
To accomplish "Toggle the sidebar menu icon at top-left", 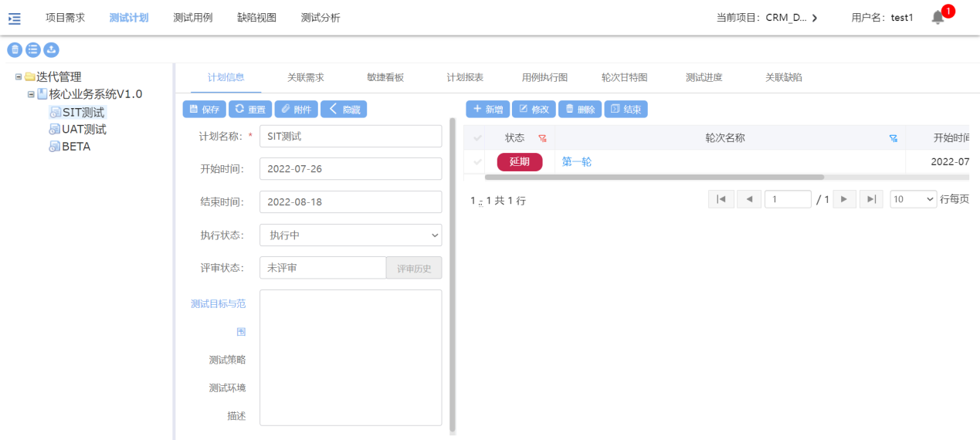I will click(15, 18).
